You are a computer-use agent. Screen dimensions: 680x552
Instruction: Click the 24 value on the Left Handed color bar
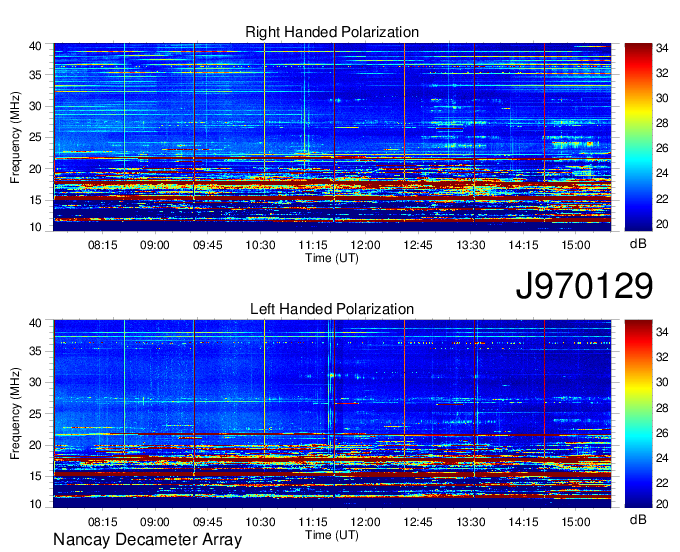click(662, 458)
